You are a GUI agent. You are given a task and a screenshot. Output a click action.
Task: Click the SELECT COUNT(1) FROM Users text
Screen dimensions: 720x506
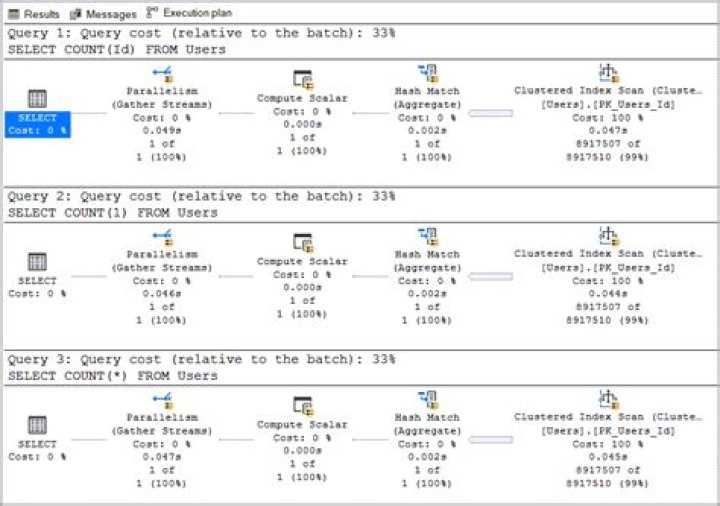click(x=112, y=213)
